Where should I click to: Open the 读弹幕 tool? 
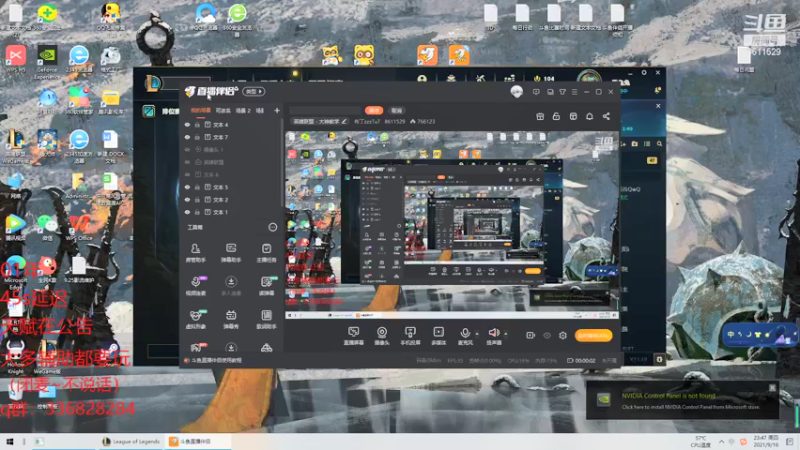click(266, 286)
